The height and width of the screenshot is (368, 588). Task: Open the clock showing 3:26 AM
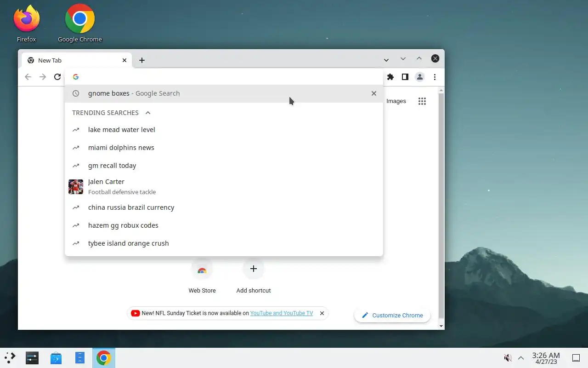546,358
